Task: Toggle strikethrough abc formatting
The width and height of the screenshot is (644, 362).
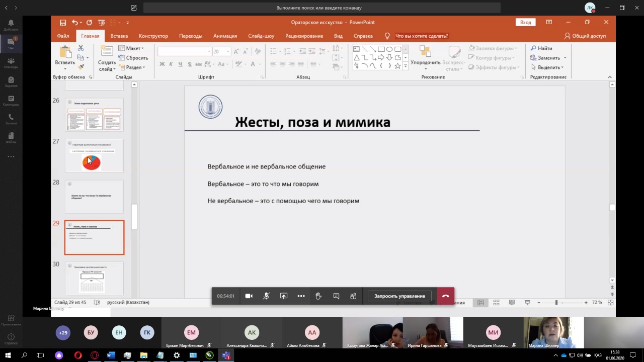Action: click(x=199, y=64)
